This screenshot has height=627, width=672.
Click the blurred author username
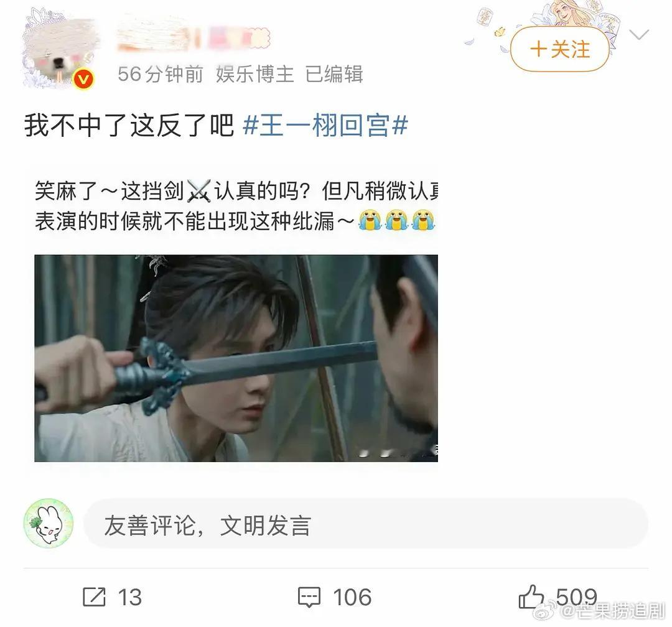click(194, 37)
